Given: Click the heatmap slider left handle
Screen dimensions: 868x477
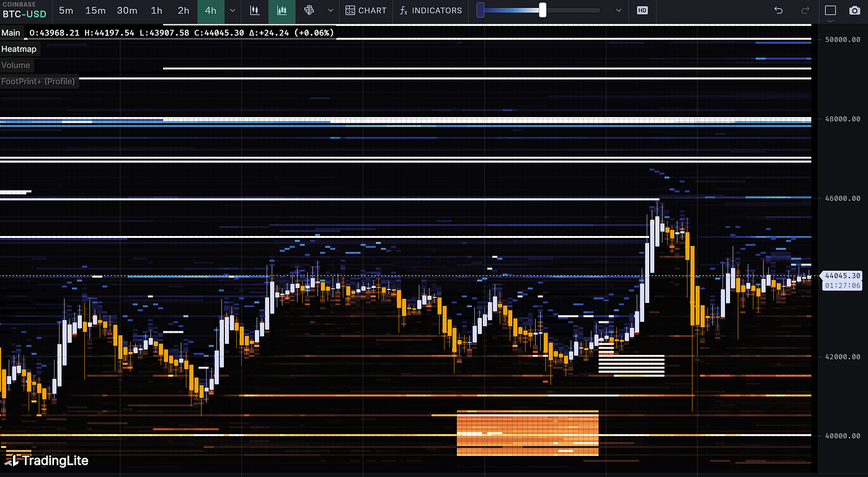Looking at the screenshot, I should 480,10.
